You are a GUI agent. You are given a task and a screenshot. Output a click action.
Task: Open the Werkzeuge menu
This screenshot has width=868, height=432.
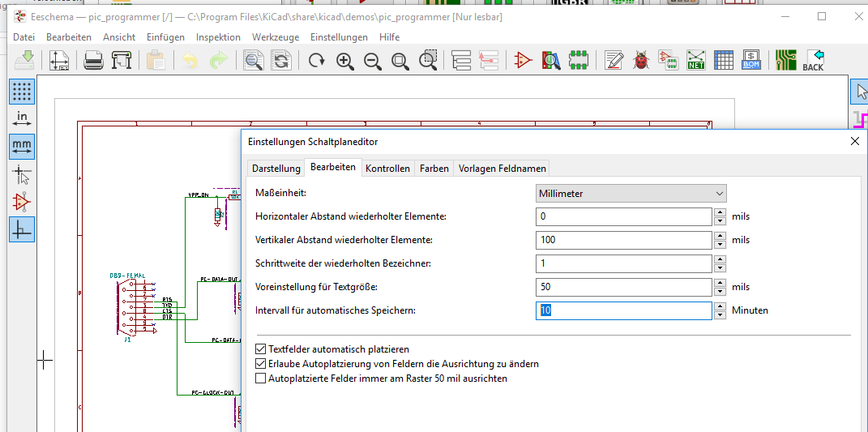[x=276, y=37]
